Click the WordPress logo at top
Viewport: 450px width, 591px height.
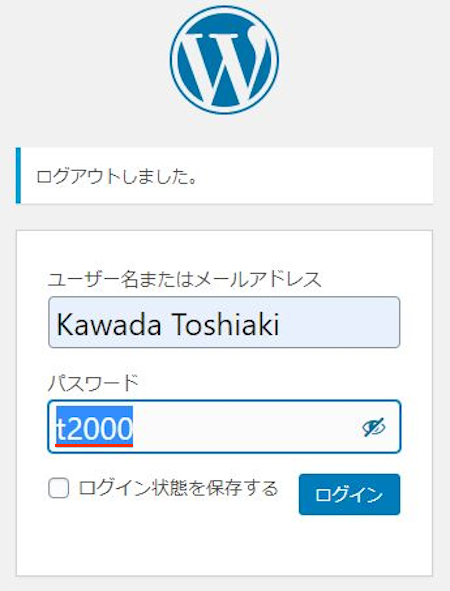pos(224,60)
